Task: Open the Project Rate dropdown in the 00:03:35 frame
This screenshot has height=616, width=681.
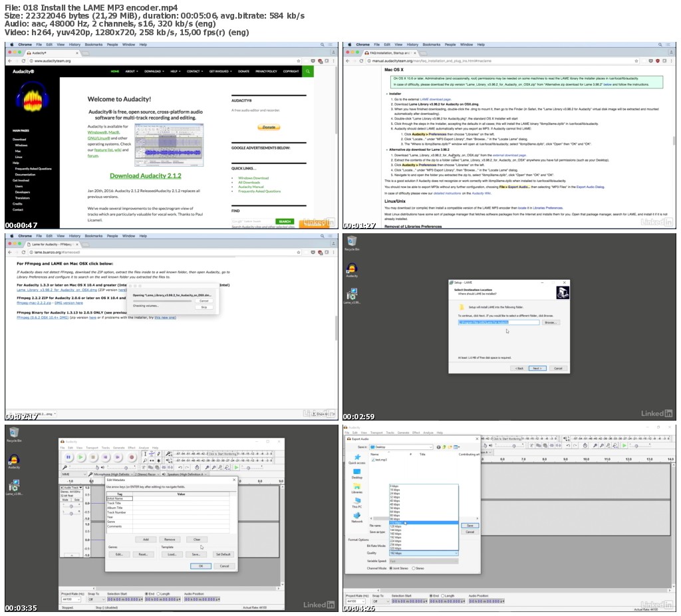Action: tap(71, 599)
